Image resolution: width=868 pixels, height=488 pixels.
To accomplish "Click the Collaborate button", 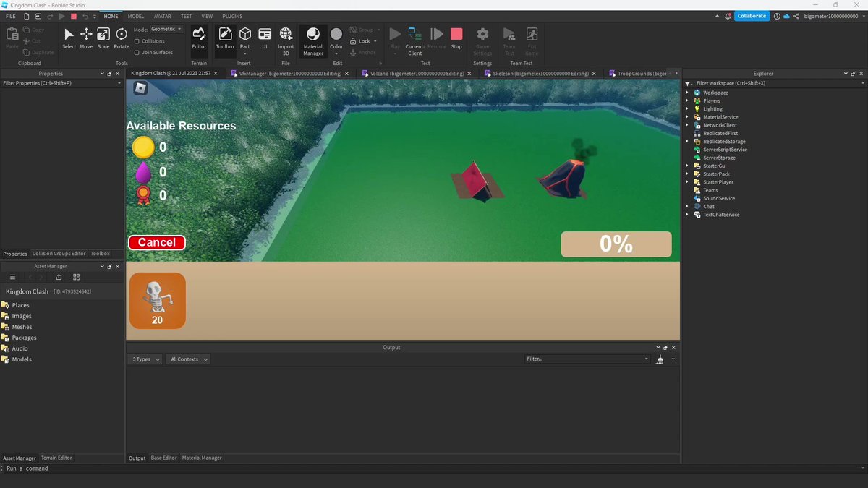I will point(752,16).
